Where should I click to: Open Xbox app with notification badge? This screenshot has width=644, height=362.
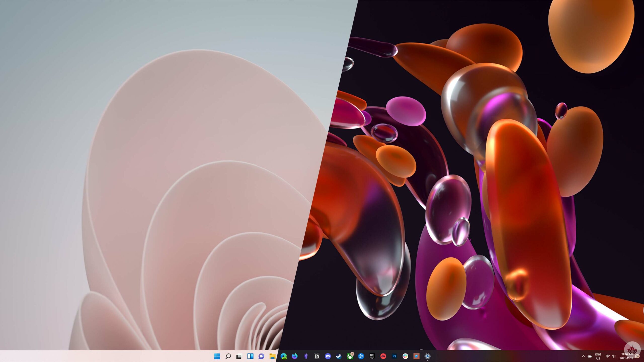click(350, 356)
